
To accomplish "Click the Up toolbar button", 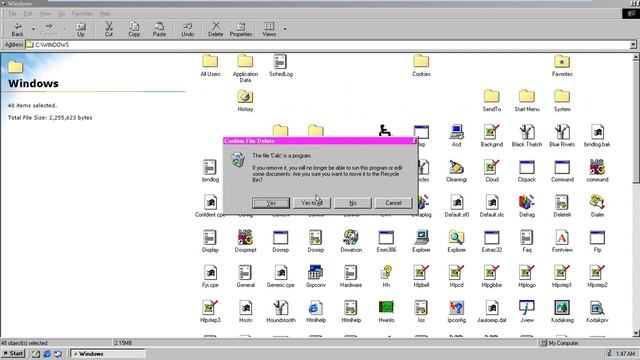I will click(81, 29).
